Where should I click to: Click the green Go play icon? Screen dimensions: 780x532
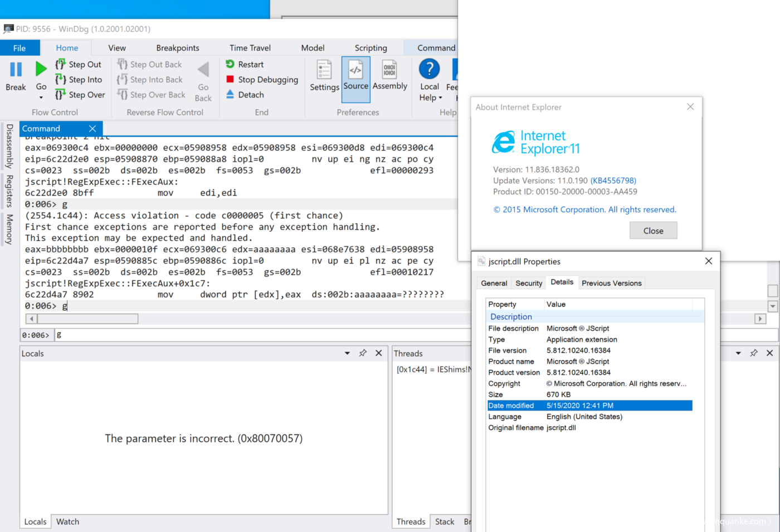[41, 69]
